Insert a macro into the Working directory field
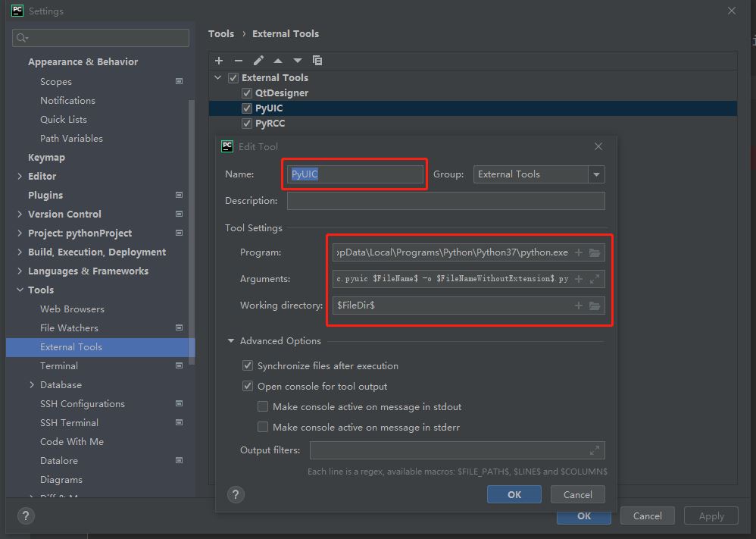The height and width of the screenshot is (539, 756). [x=579, y=306]
